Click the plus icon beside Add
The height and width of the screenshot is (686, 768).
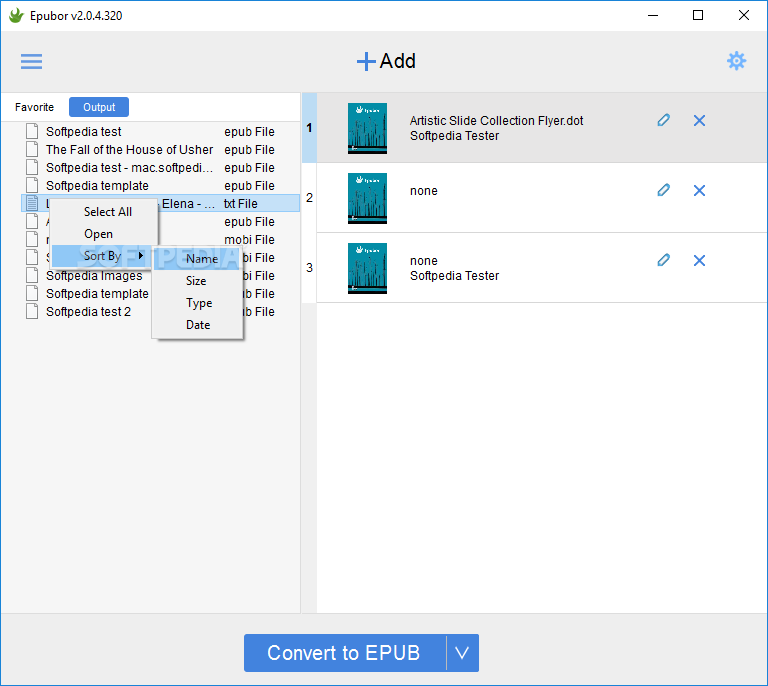tap(366, 62)
